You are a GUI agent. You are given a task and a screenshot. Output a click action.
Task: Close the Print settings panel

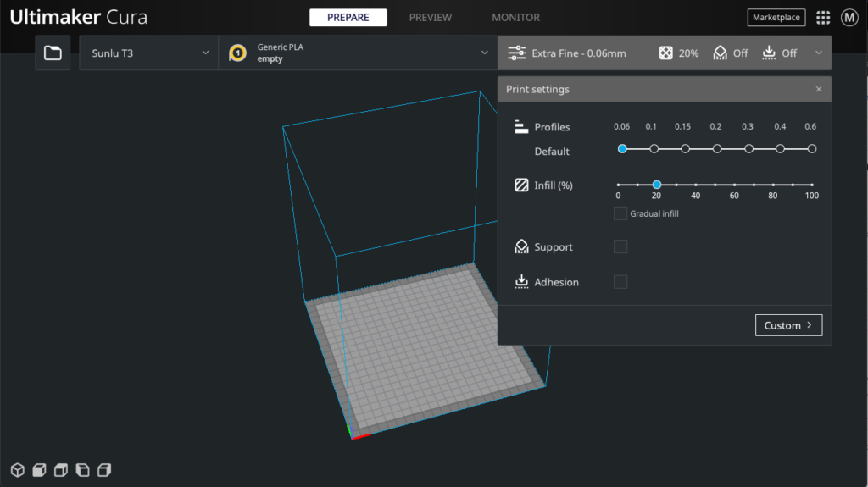point(819,89)
